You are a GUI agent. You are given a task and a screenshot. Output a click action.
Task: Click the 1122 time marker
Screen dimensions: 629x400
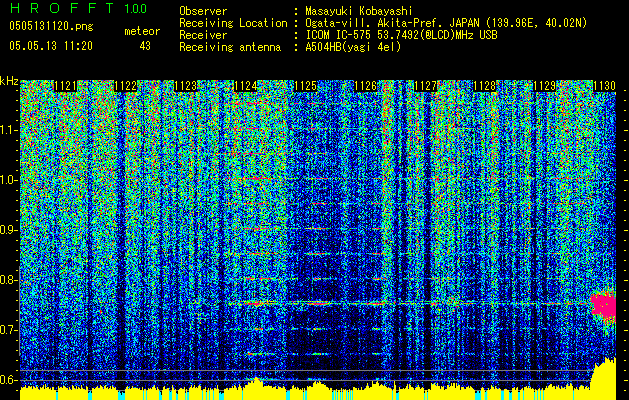pyautogui.click(x=125, y=86)
